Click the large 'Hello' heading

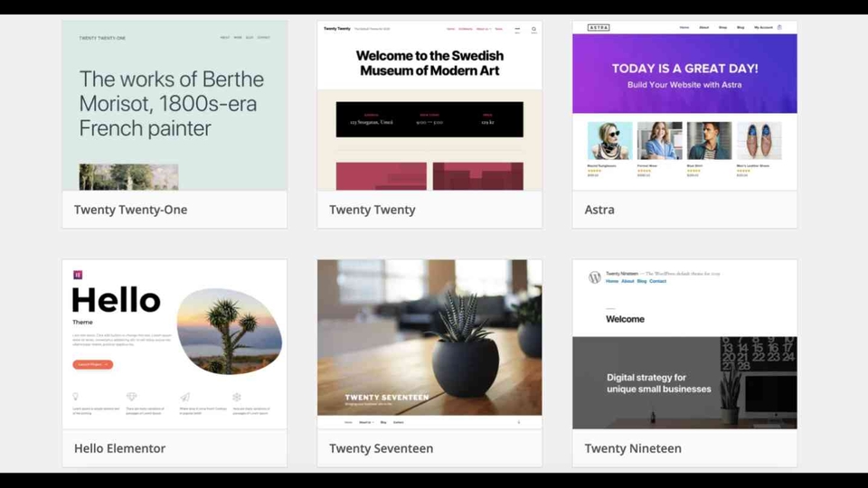(117, 300)
